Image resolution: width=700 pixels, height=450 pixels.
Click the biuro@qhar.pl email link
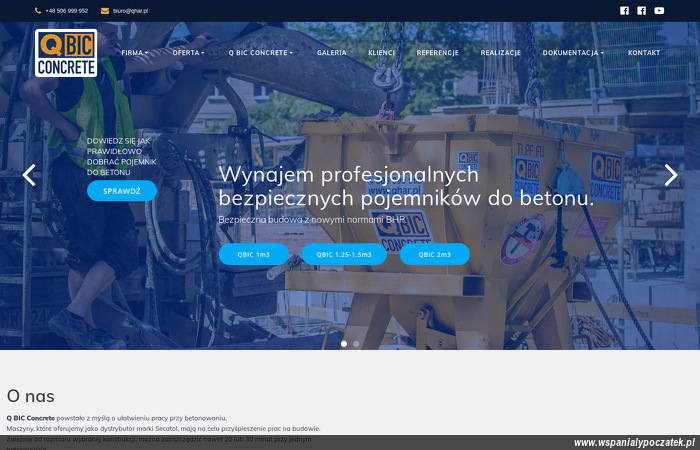click(x=130, y=11)
